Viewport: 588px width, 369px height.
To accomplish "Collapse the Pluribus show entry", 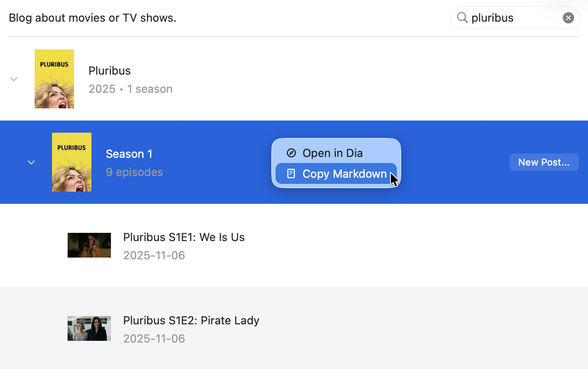I will [x=13, y=78].
